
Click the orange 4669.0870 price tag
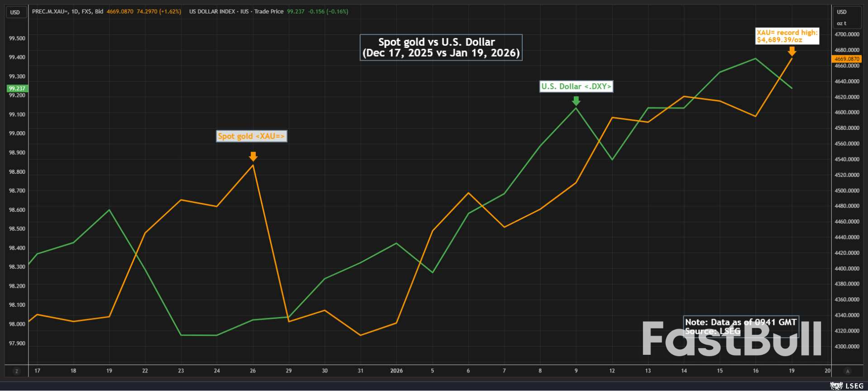point(846,59)
